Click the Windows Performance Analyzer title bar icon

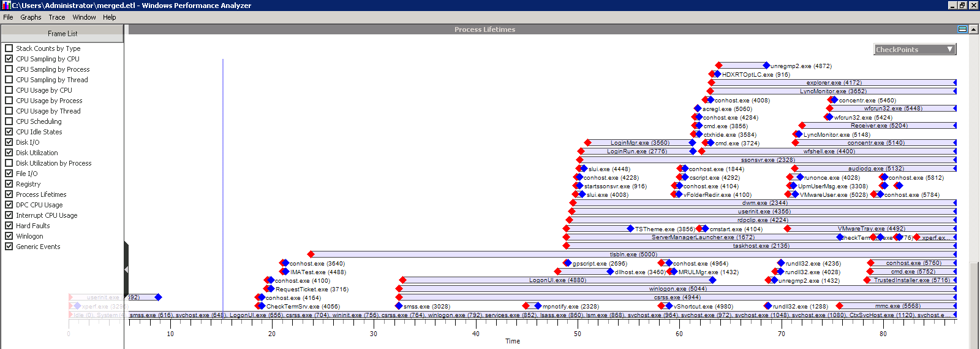(x=6, y=5)
